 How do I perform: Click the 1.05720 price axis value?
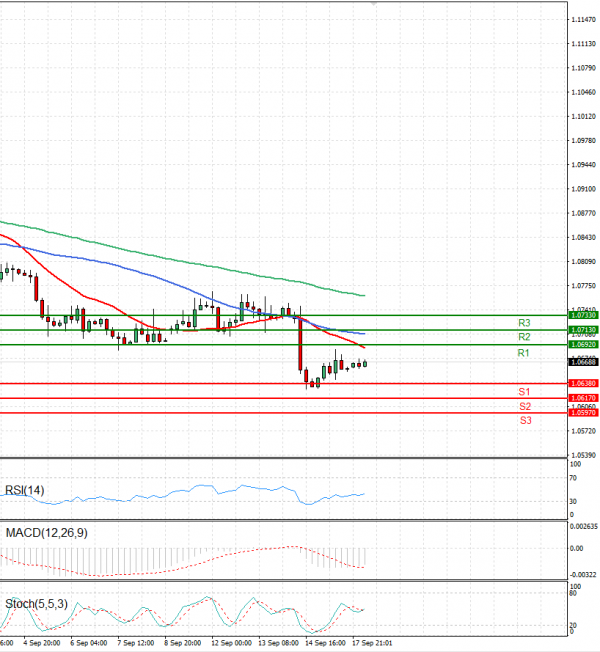point(583,431)
